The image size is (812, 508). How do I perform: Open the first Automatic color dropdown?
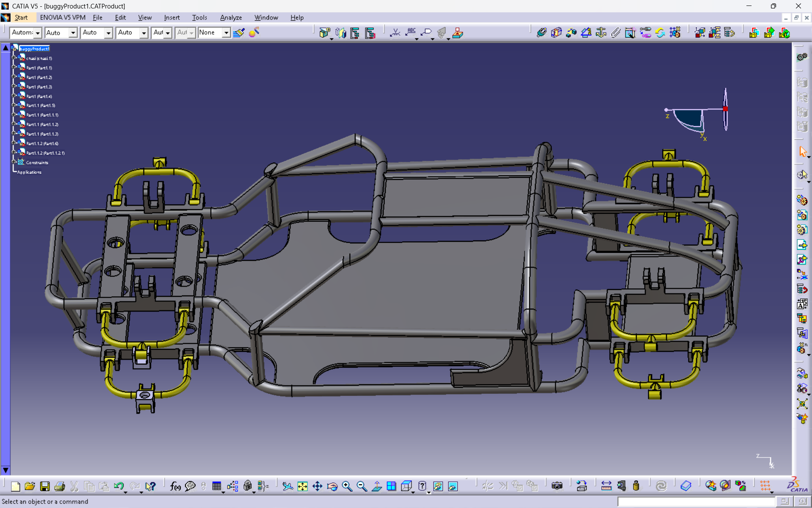[38, 33]
